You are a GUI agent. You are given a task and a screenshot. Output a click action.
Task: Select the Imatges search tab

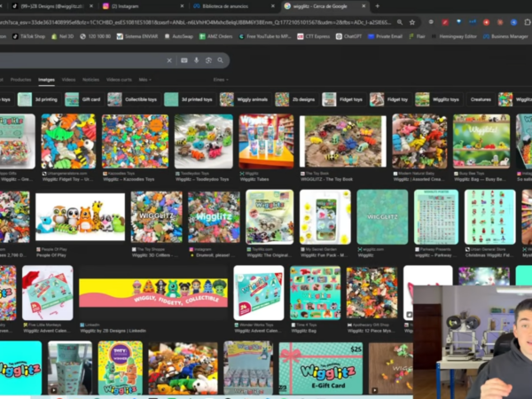click(x=46, y=80)
